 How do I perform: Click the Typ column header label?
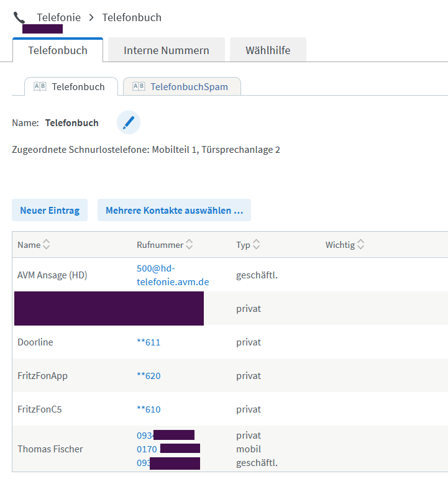244,245
